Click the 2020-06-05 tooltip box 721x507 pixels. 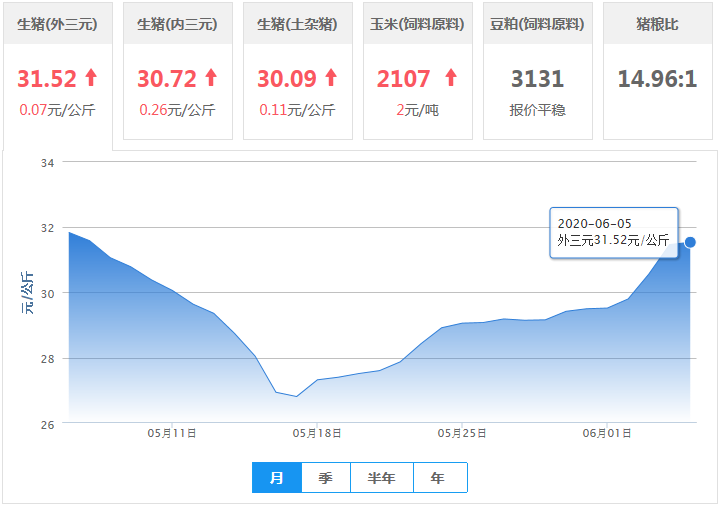tap(614, 232)
